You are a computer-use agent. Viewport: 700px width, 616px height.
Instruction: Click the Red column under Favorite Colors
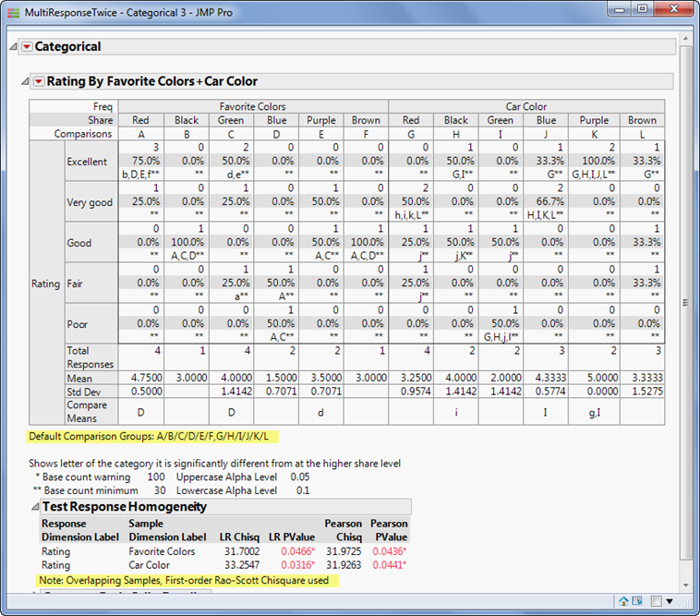(140, 120)
